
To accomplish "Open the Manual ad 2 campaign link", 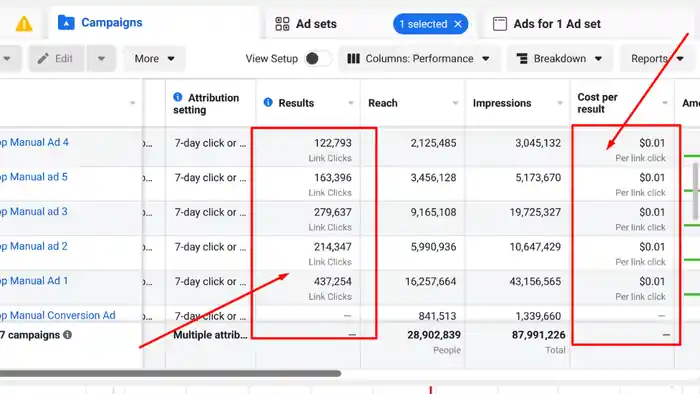I will (x=34, y=246).
